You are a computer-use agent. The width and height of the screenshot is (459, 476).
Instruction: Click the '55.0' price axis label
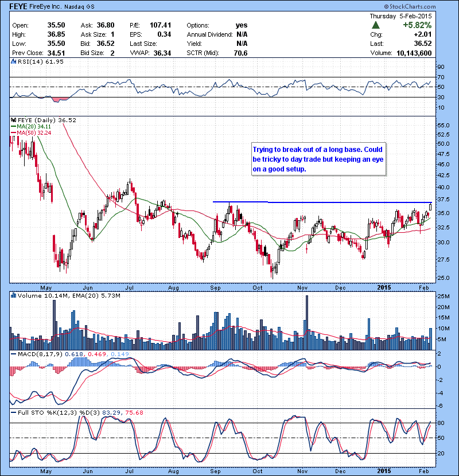444,126
